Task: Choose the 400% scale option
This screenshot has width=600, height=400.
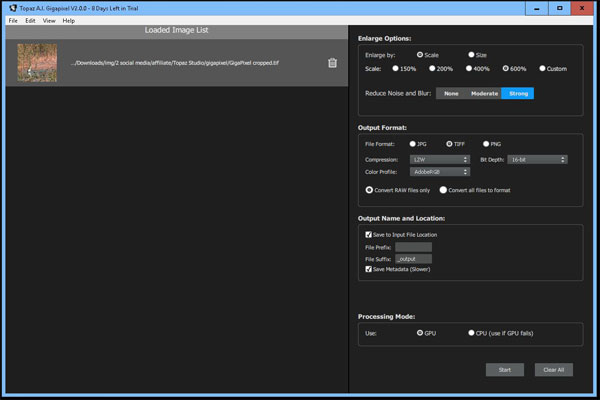Action: click(x=471, y=69)
